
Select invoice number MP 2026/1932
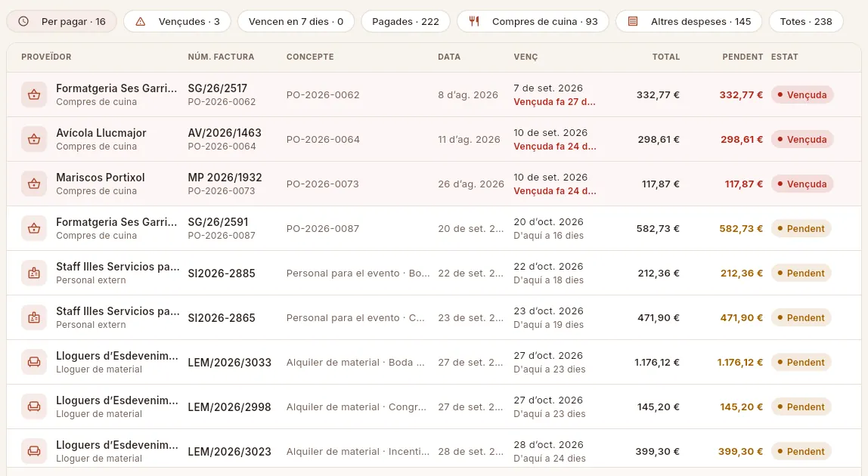click(x=225, y=177)
